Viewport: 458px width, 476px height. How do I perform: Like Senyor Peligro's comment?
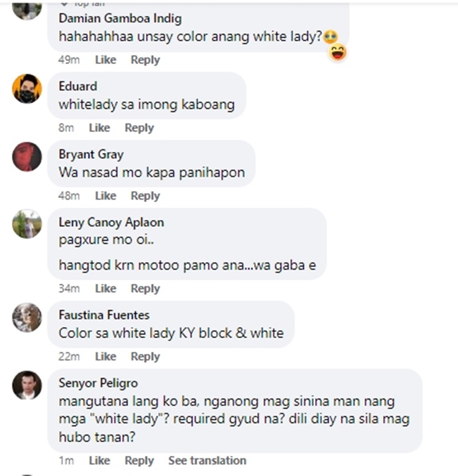click(100, 461)
